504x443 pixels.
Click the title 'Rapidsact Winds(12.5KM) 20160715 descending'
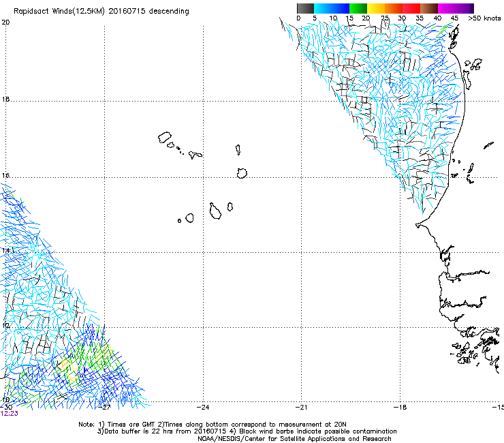pyautogui.click(x=101, y=12)
